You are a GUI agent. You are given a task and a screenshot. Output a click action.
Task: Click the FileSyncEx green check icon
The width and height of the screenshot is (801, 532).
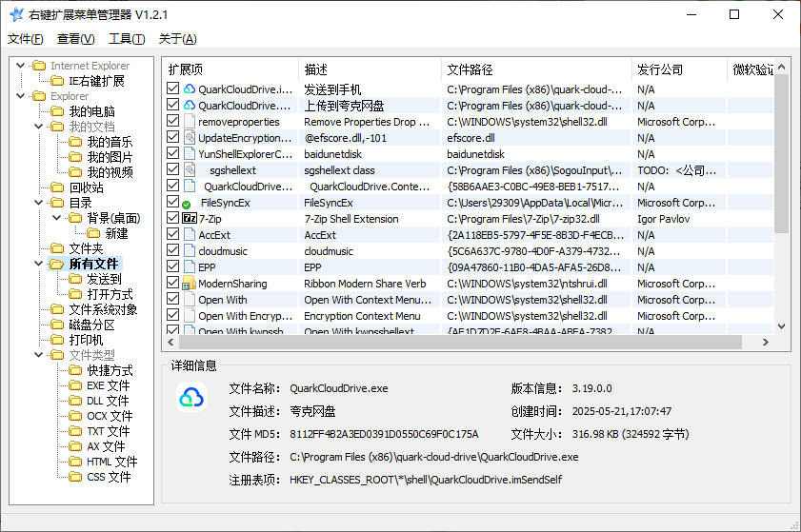click(x=187, y=206)
